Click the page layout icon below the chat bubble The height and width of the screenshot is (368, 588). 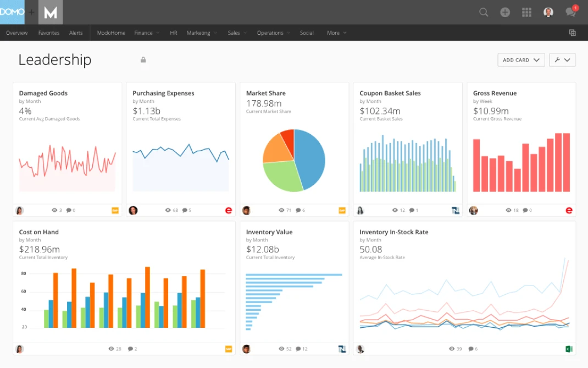pos(572,32)
